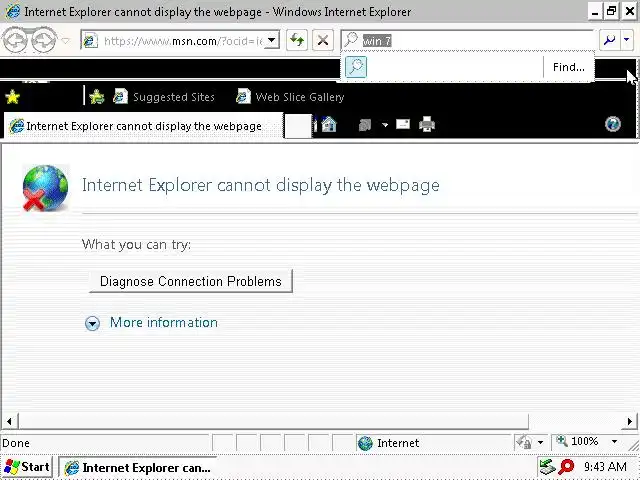
Task: Open the address bar URL history dropdown
Action: coord(271,41)
